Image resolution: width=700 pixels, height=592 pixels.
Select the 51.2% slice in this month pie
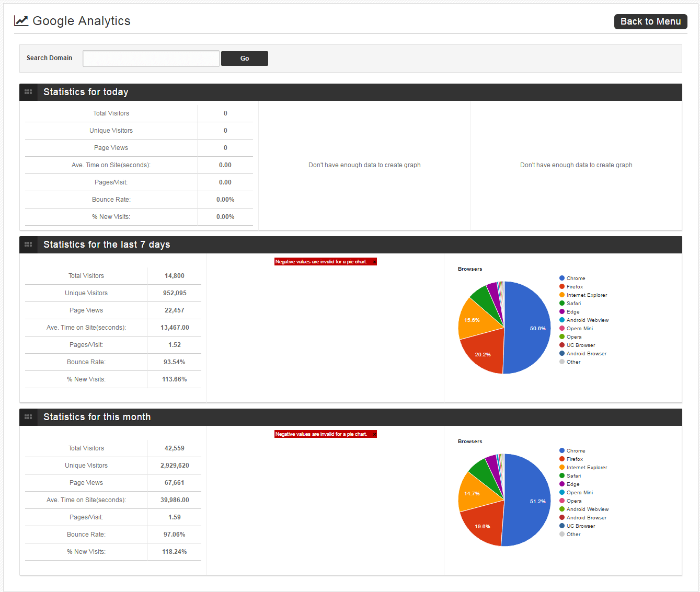(528, 500)
